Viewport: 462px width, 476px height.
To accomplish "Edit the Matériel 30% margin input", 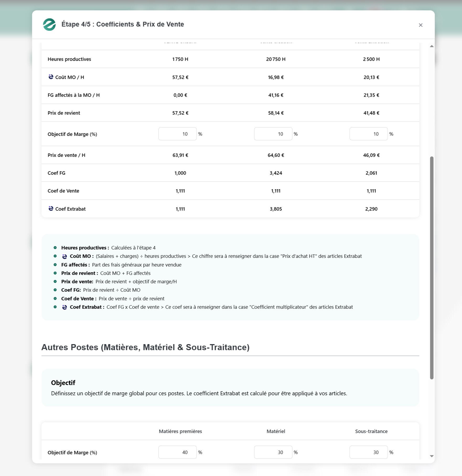I will (273, 452).
